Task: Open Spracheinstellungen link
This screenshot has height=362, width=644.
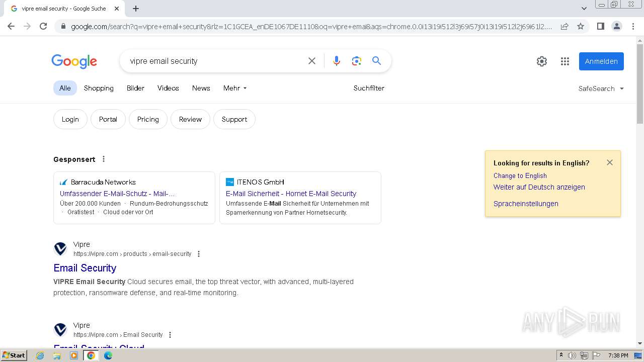Action: click(526, 204)
